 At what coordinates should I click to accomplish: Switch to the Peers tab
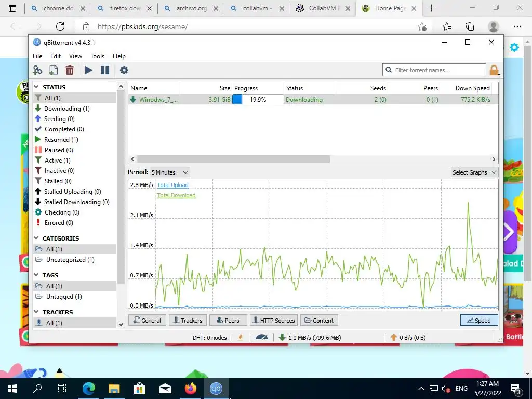coord(228,320)
